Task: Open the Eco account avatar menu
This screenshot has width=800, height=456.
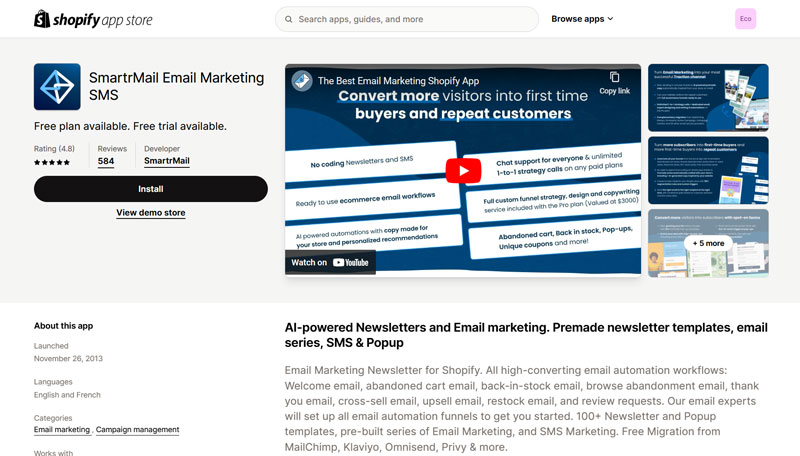Action: 745,19
